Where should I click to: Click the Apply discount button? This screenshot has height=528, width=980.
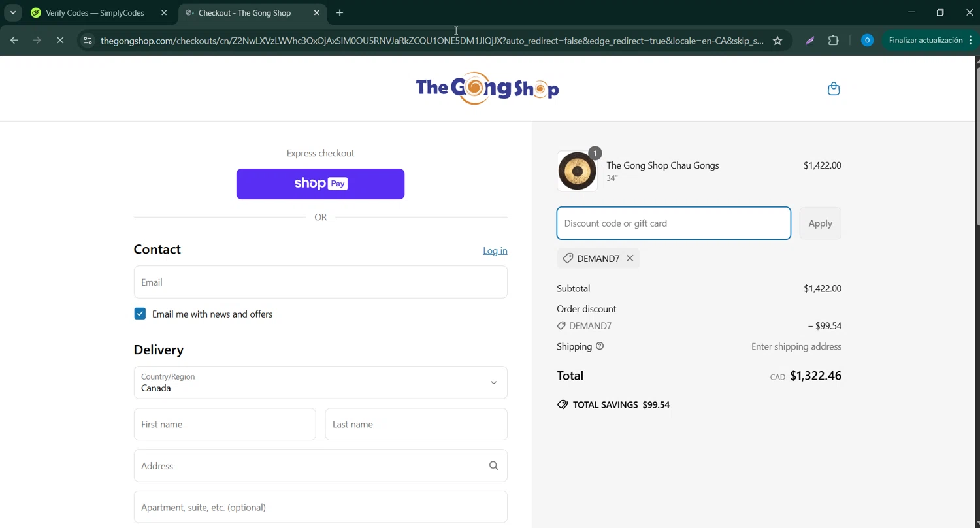coord(820,223)
